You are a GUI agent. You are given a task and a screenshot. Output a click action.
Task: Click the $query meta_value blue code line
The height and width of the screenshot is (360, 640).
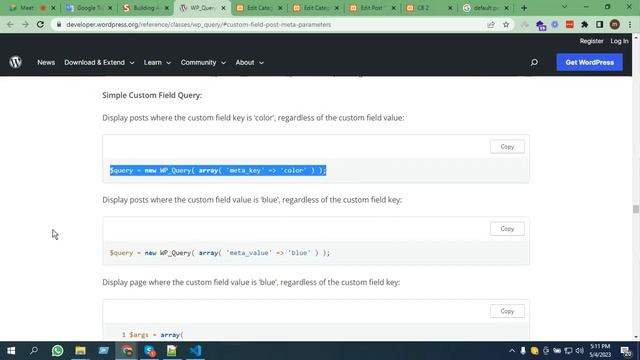(220, 253)
